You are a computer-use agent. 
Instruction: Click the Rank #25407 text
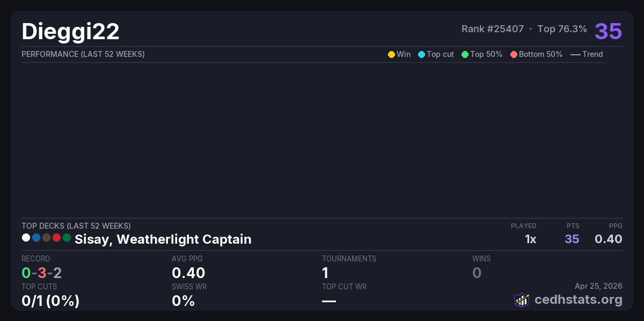click(493, 29)
